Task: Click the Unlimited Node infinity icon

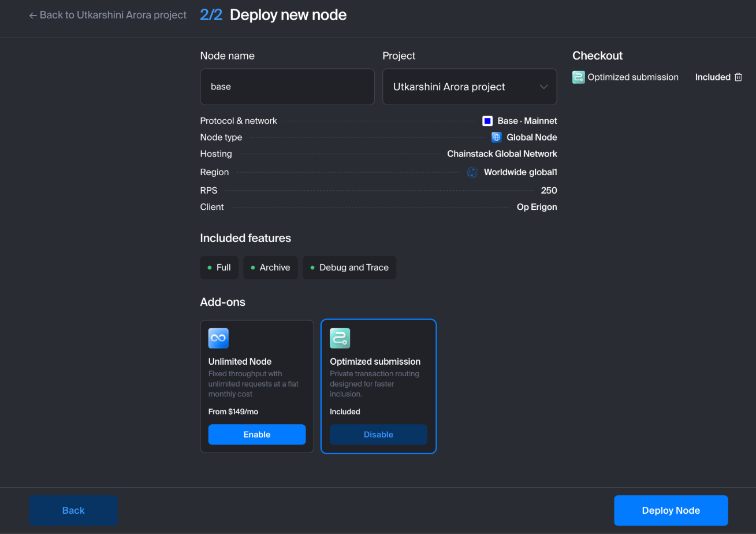Action: click(x=218, y=338)
